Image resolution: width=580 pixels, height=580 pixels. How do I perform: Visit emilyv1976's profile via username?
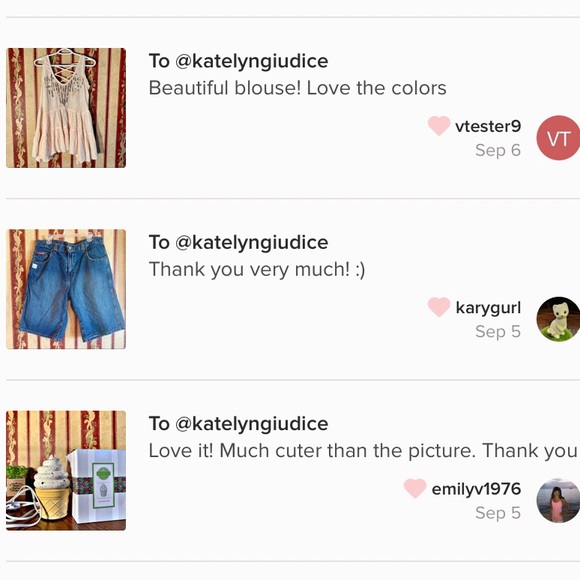tap(476, 489)
